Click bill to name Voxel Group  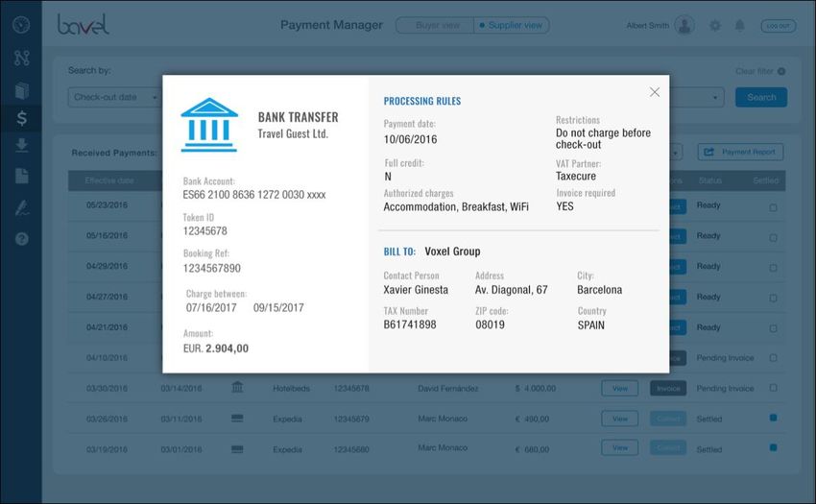452,251
